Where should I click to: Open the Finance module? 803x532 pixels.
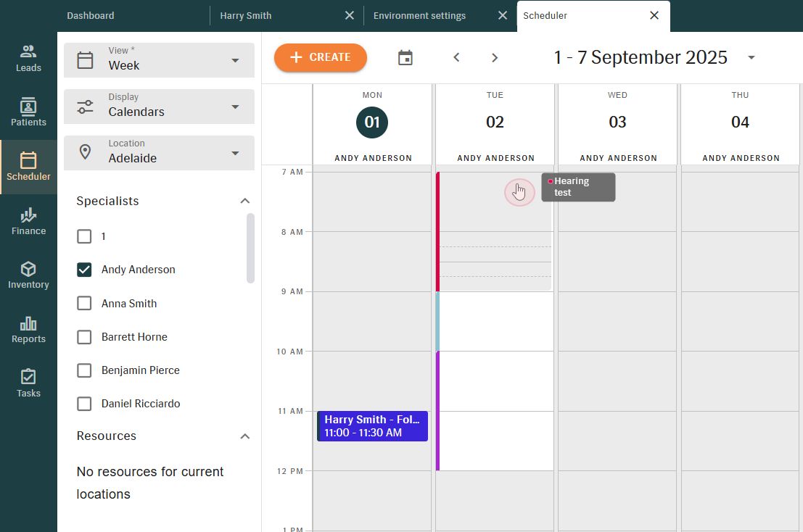(x=28, y=222)
